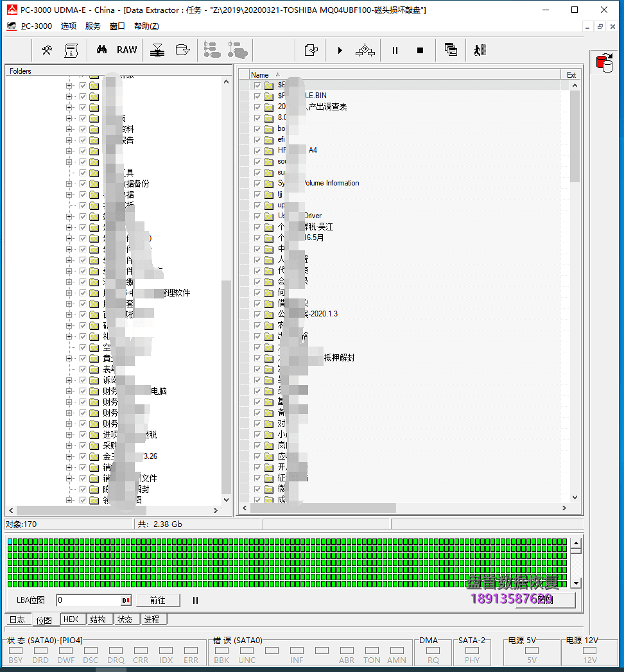Click file list vertical scrollbar thumb
624x672 pixels.
click(575, 136)
